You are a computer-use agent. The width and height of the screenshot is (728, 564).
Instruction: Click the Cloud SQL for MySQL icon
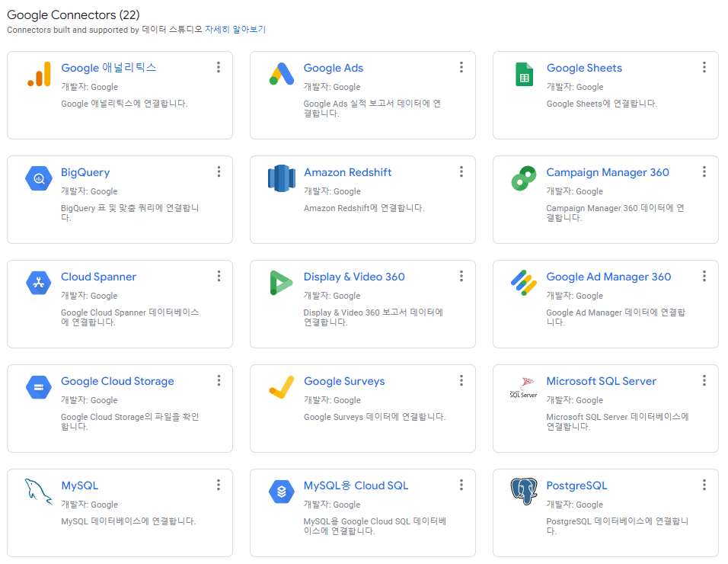coord(281,492)
